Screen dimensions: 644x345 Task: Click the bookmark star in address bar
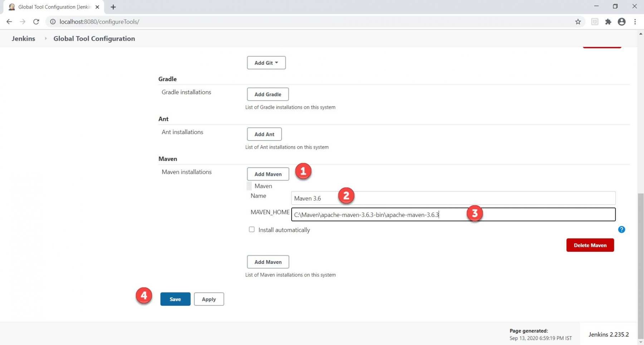coord(578,21)
